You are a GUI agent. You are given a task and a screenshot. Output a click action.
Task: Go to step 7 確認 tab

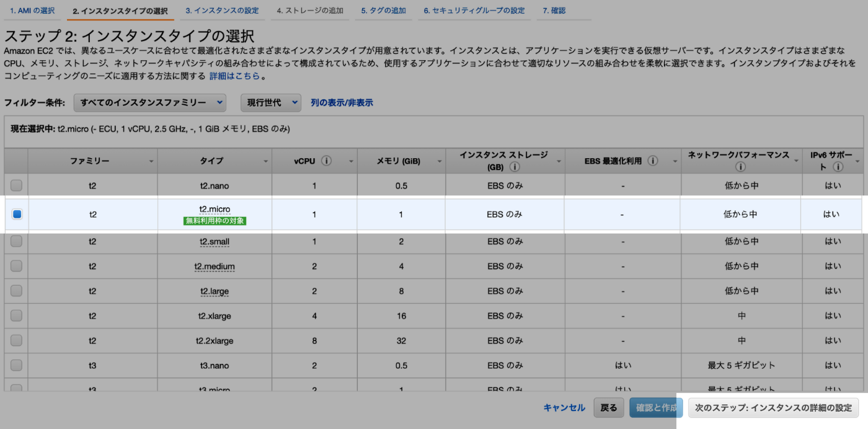coord(554,11)
